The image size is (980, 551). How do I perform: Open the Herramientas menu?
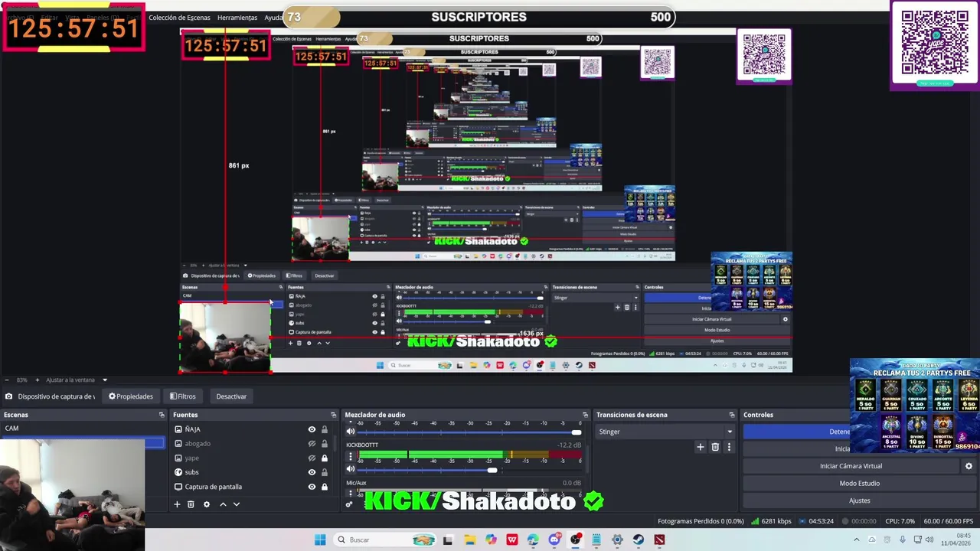tap(237, 18)
